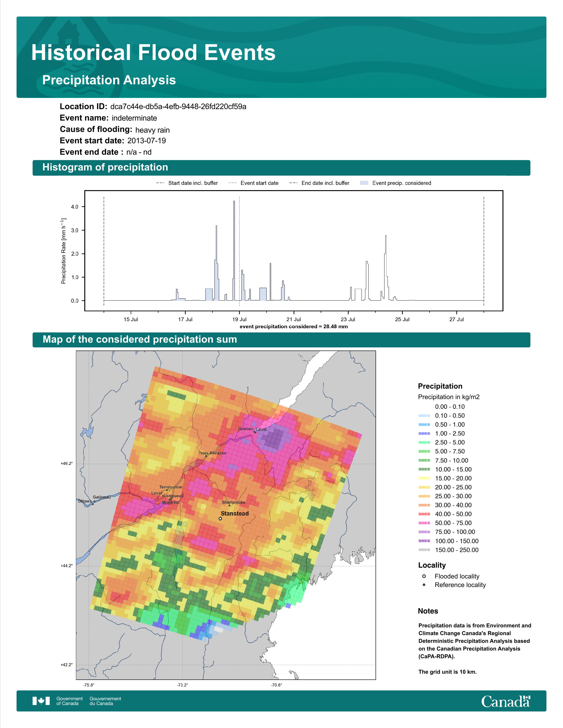Click the Sherbrooke label on the map
563x728 pixels.
click(233, 502)
